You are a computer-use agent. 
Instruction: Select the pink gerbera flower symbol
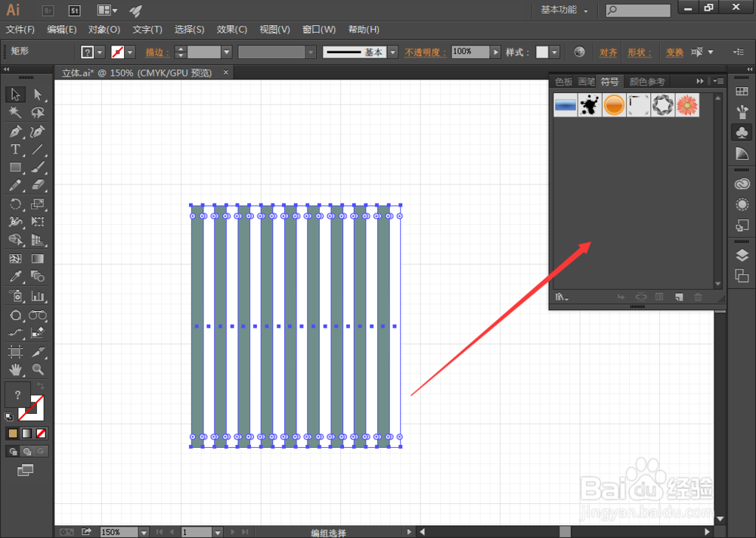pyautogui.click(x=687, y=105)
